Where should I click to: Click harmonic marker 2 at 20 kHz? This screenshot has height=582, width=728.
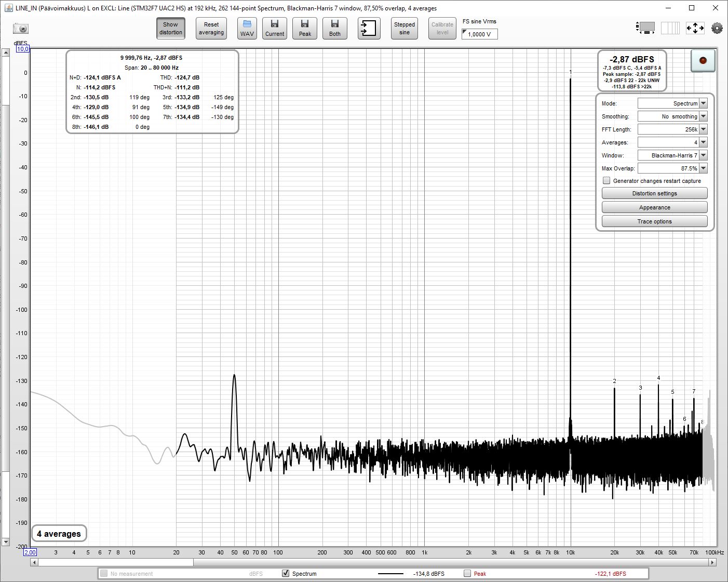(x=614, y=381)
